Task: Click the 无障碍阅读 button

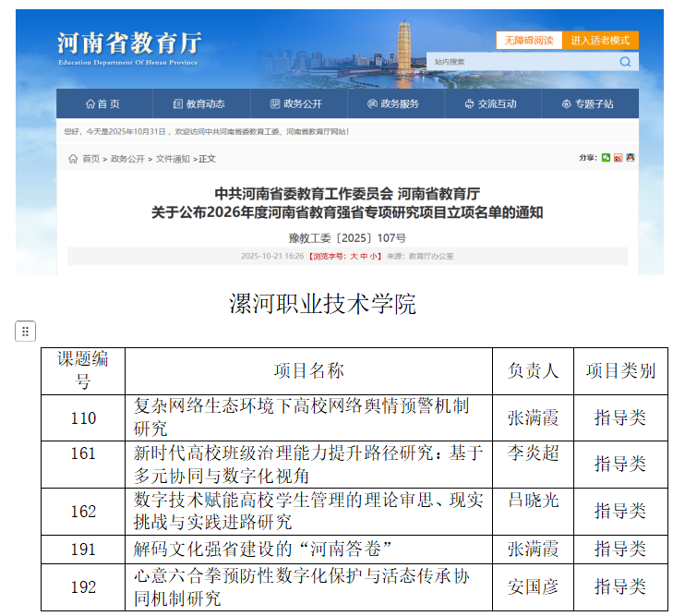Action: tap(528, 41)
